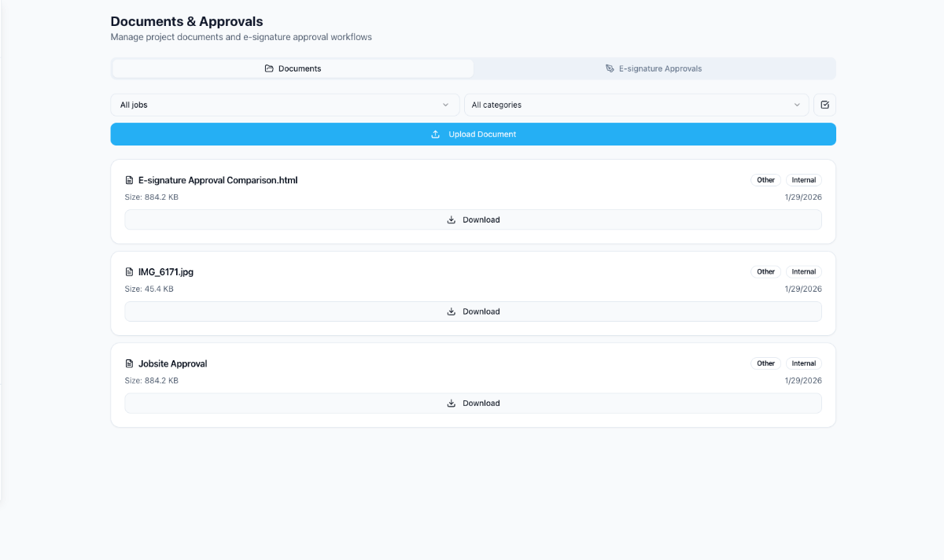Image resolution: width=944 pixels, height=560 pixels.
Task: Enable multi-select mode with the checkbox icon button
Action: [824, 105]
